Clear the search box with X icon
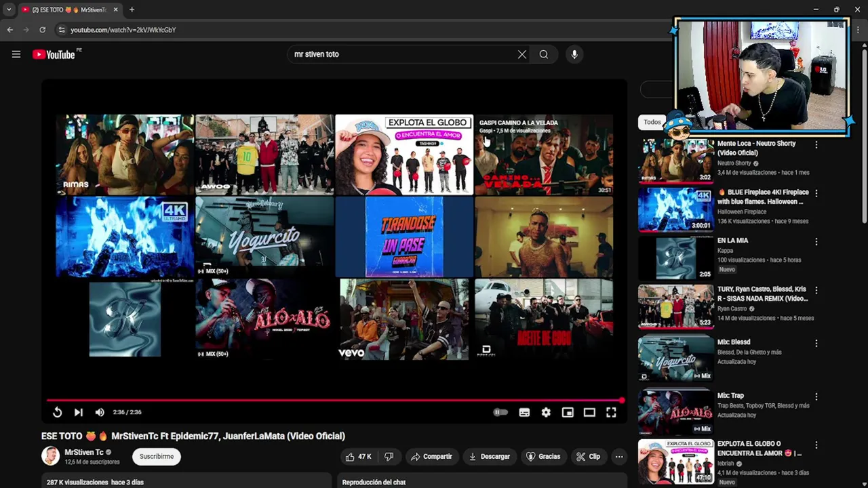The width and height of the screenshot is (868, 488). point(522,54)
